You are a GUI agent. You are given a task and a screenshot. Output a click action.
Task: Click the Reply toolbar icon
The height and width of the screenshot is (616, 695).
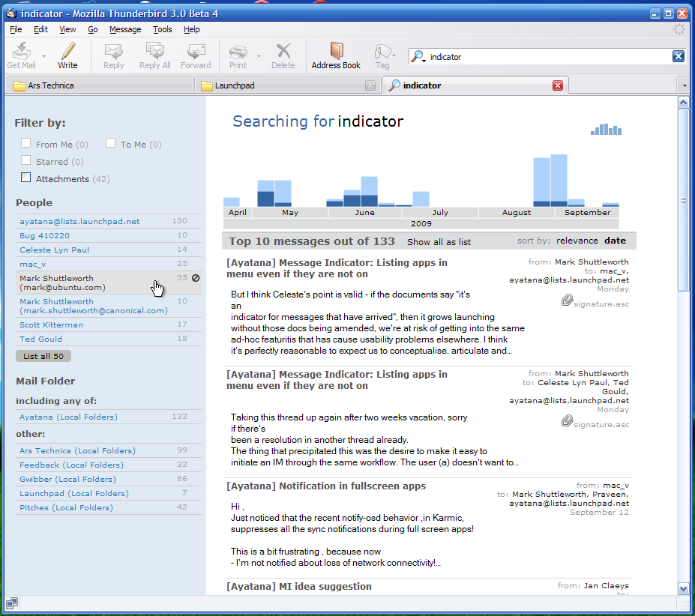coord(113,56)
